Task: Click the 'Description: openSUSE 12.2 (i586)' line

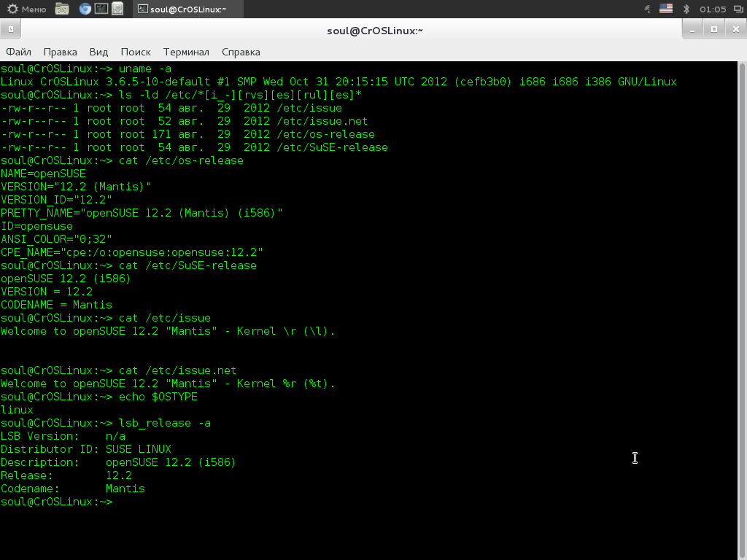Action: tap(118, 462)
